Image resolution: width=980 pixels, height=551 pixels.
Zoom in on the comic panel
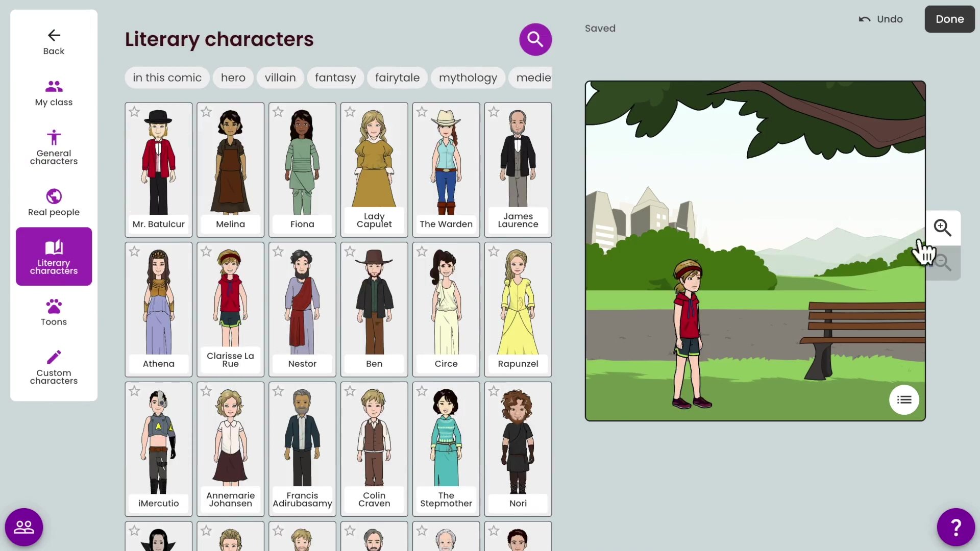(x=942, y=228)
